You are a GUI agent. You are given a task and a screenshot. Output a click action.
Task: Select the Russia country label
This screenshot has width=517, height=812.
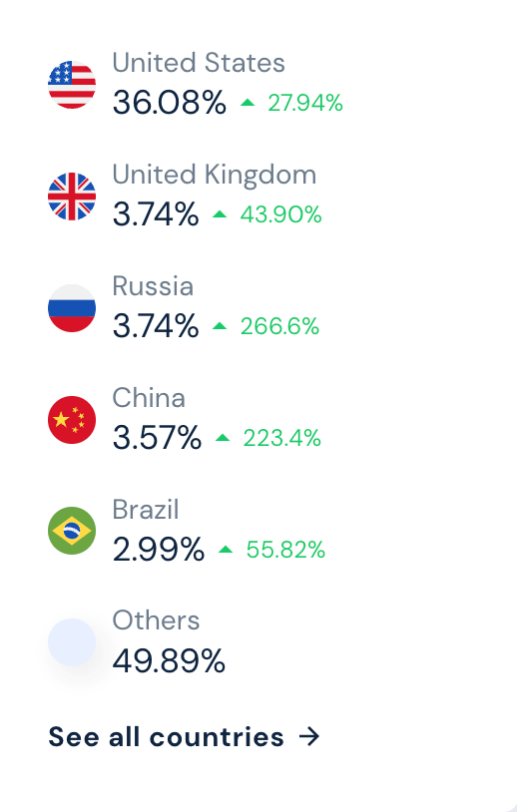[x=153, y=286]
